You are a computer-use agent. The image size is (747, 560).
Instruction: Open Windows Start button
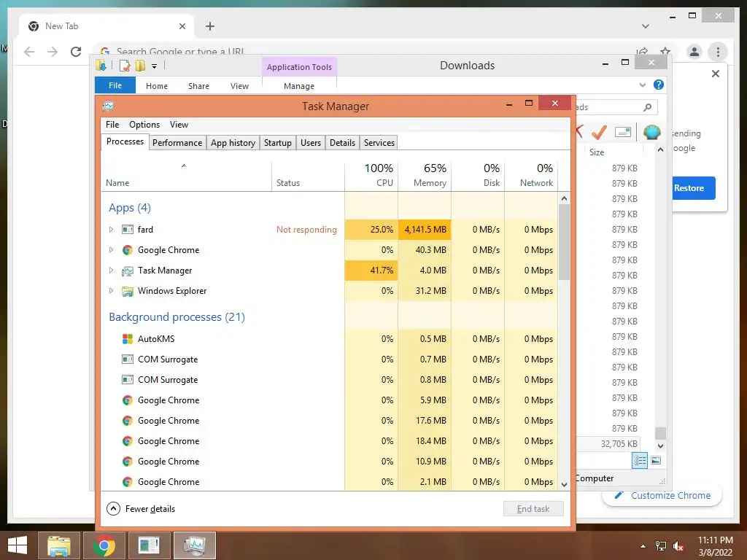pos(18,545)
